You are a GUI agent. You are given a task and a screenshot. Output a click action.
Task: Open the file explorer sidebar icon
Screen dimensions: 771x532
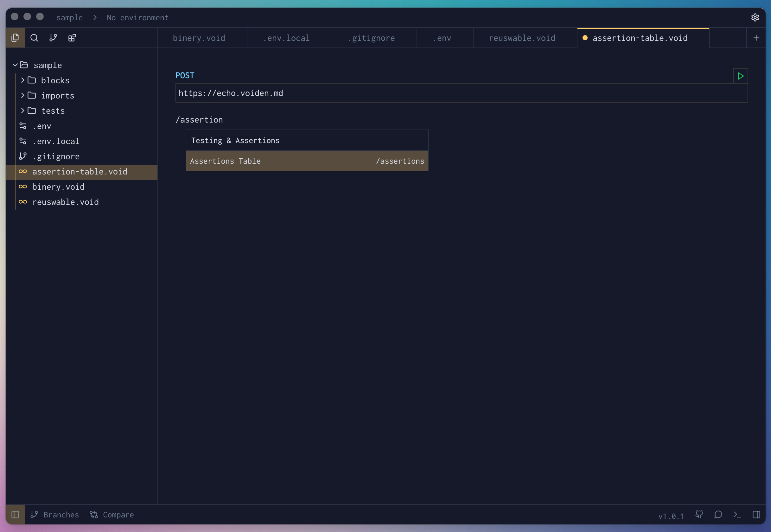[x=15, y=38]
